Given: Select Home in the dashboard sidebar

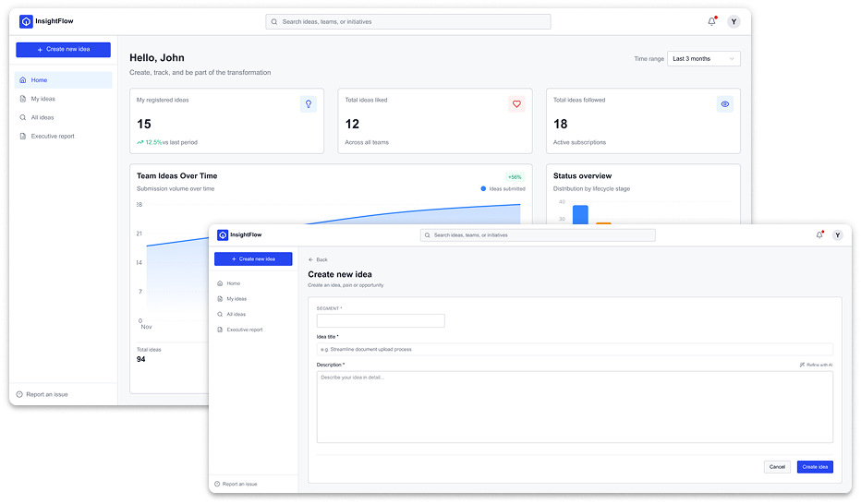Looking at the screenshot, I should [63, 80].
